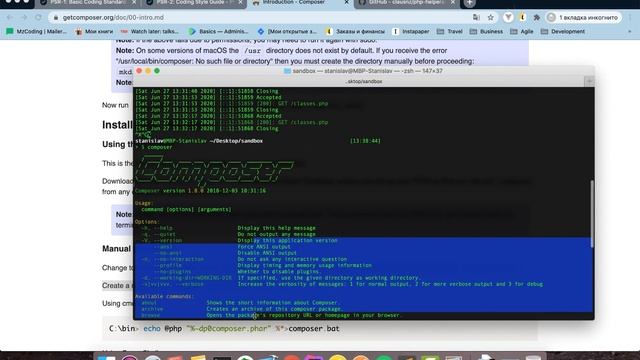Open the Extensions puzzle icon
The width and height of the screenshot is (640, 360).
pos(537,18)
